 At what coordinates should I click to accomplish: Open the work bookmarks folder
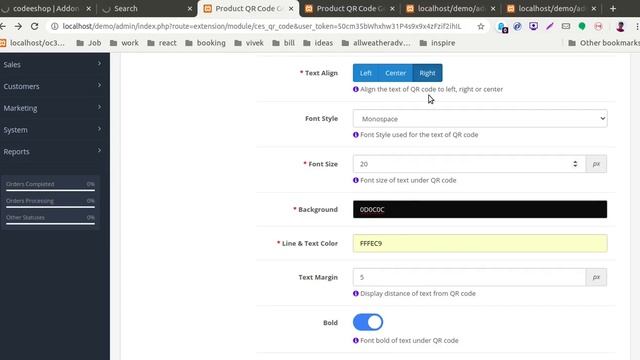pyautogui.click(x=124, y=43)
